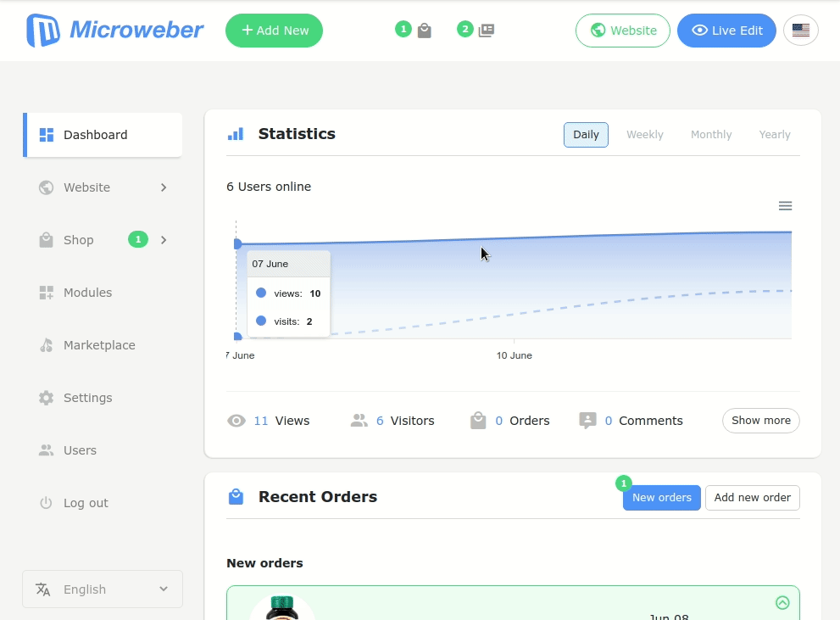
Task: Open the comments notification icon in header
Action: pos(487,30)
